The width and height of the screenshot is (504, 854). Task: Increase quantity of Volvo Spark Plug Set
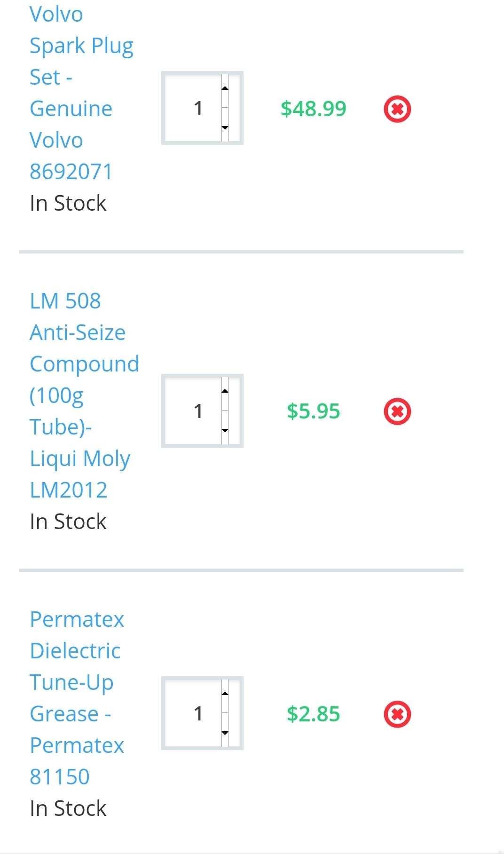(225, 88)
